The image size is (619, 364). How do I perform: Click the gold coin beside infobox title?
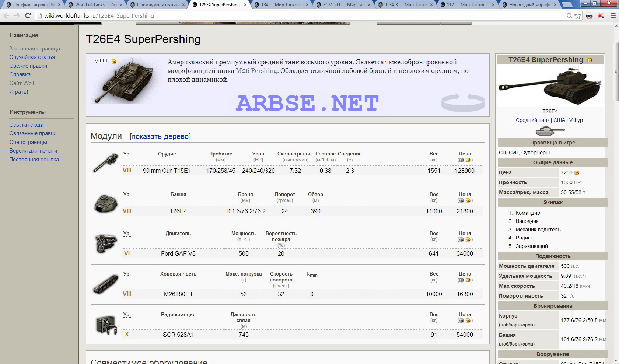pos(590,60)
